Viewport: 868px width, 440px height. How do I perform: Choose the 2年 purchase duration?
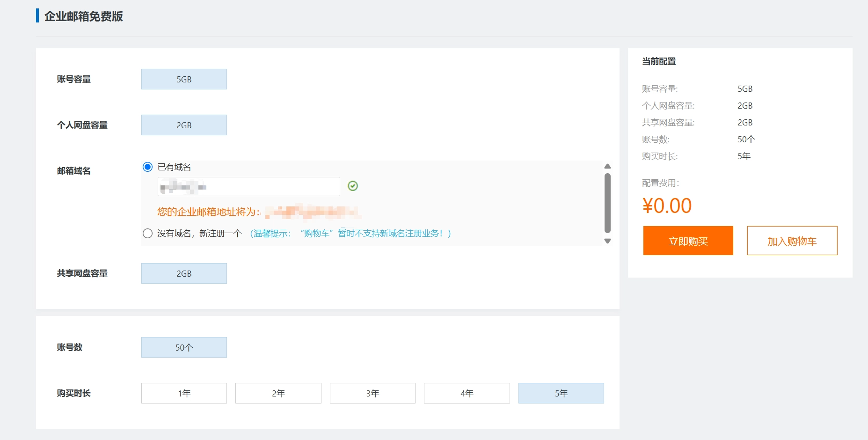point(278,393)
